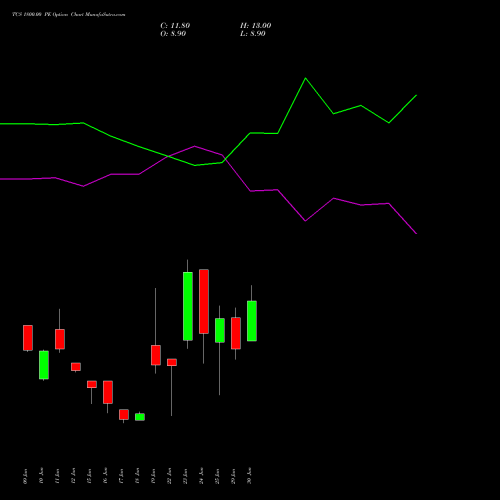Click the 10 Jun date axis label
Image resolution: width=500 pixels, height=500 pixels.
(42, 476)
